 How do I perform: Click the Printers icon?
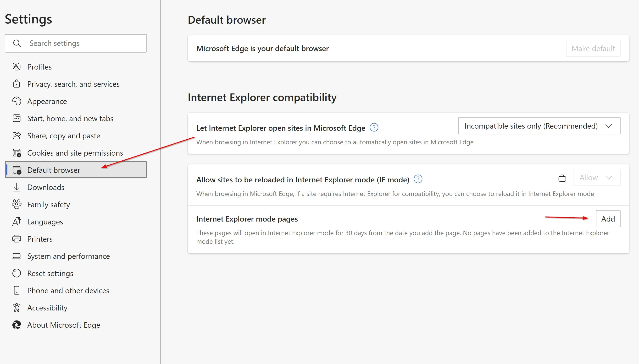point(17,239)
